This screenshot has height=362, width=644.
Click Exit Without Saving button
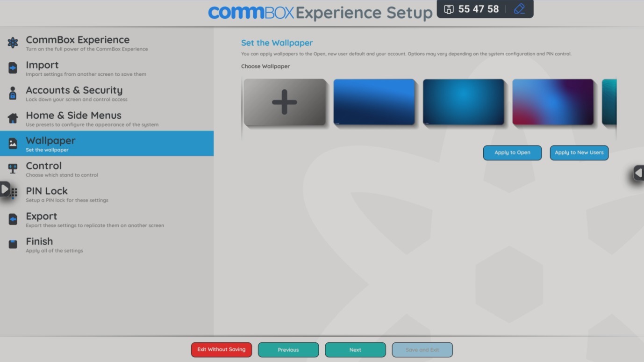coord(221,350)
